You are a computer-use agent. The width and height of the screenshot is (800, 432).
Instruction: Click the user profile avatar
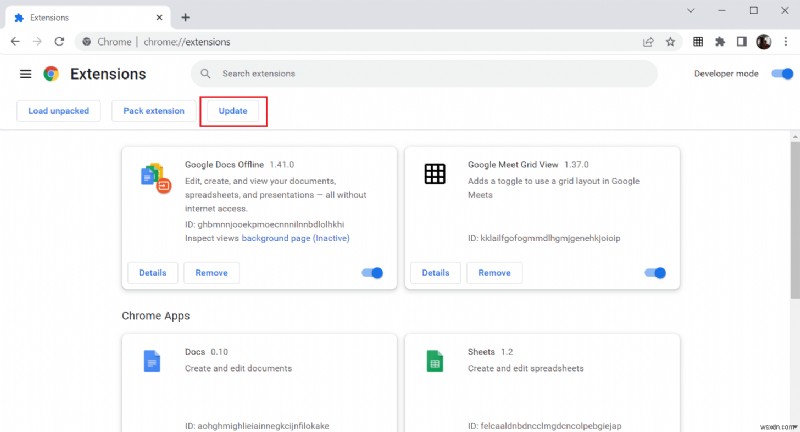(x=764, y=42)
